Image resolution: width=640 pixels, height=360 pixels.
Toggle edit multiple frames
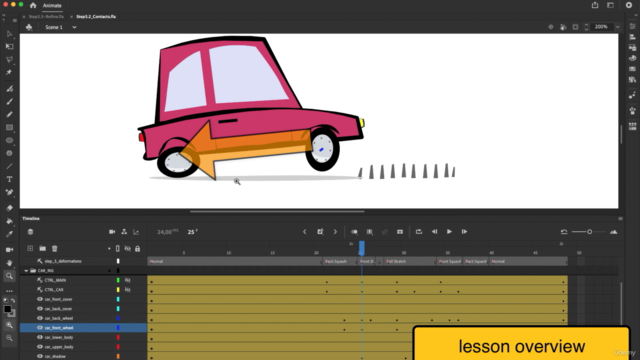click(x=370, y=232)
